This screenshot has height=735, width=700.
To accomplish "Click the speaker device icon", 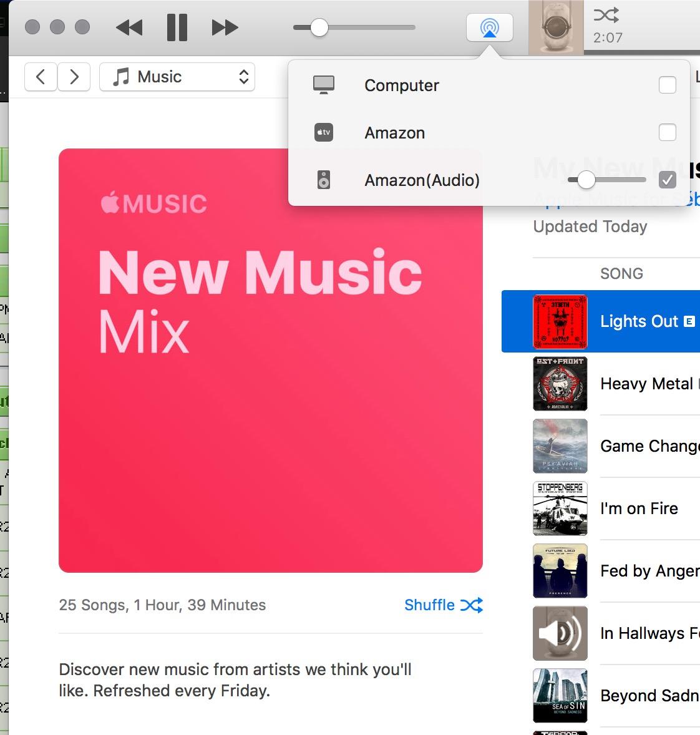I will coord(324,180).
